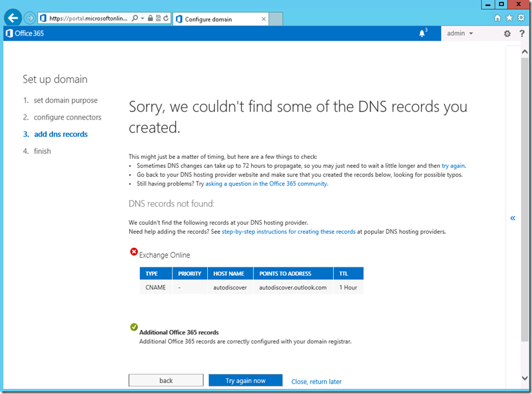Click the back button

[x=166, y=380]
